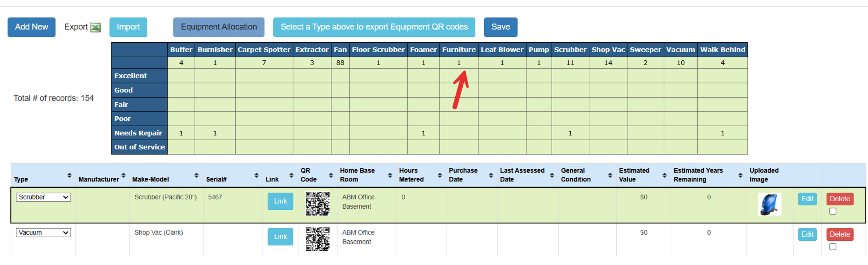This screenshot has width=868, height=265.
Task: Sort by Last Assessed Date column
Action: [x=552, y=175]
